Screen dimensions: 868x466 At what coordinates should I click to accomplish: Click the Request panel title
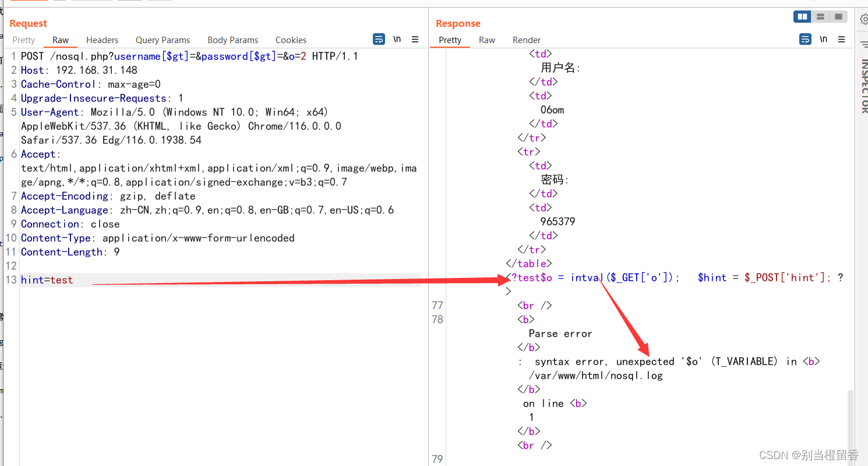click(28, 23)
